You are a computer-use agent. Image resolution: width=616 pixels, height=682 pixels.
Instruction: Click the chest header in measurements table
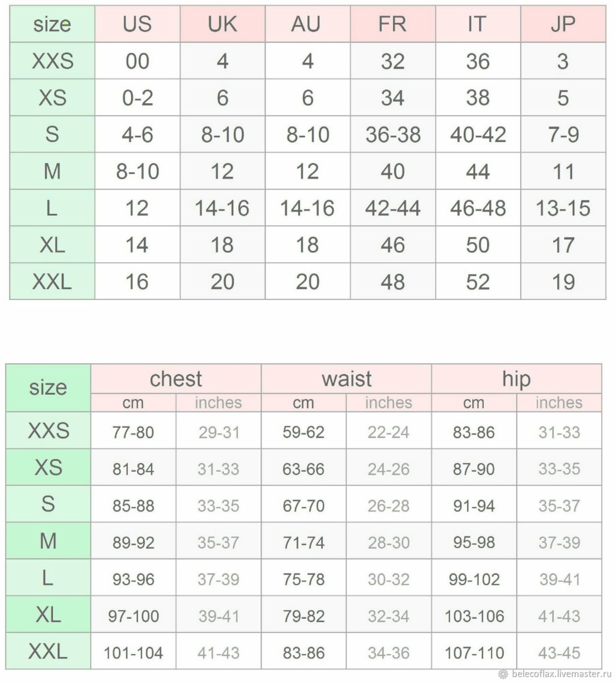click(176, 379)
